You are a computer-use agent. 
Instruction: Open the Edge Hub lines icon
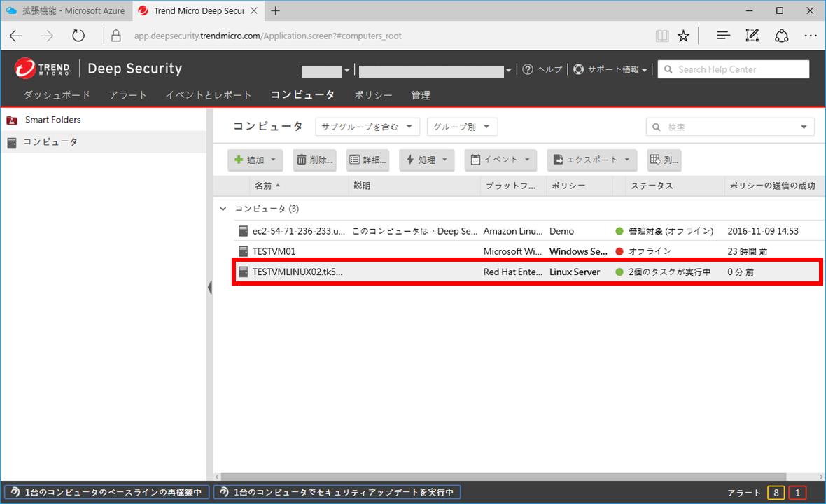coord(723,35)
